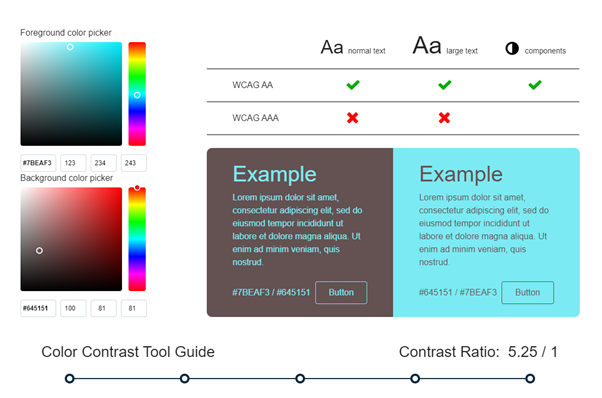The image size is (602, 398).
Task: Click the background red value field 100
Action: tap(73, 308)
